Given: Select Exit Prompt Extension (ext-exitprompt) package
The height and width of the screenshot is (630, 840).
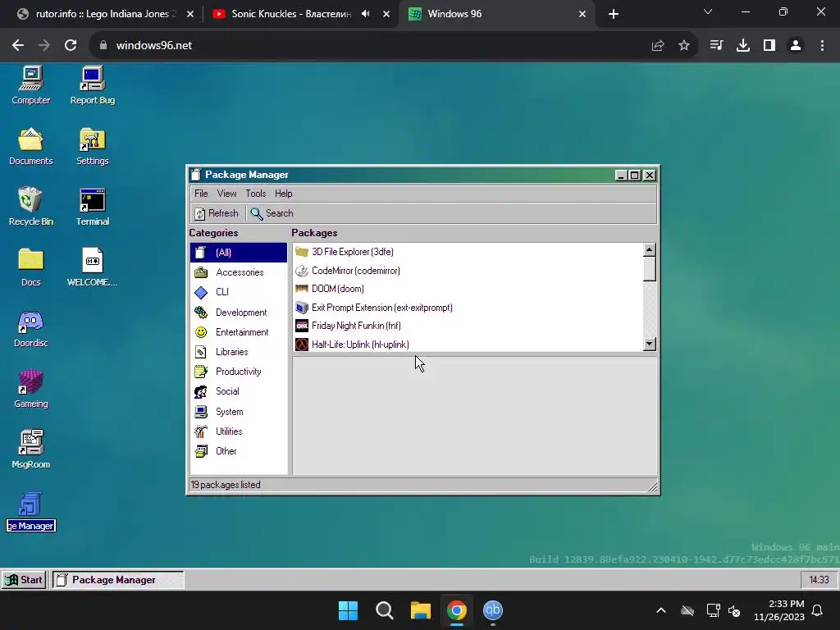Looking at the screenshot, I should (x=468, y=308).
